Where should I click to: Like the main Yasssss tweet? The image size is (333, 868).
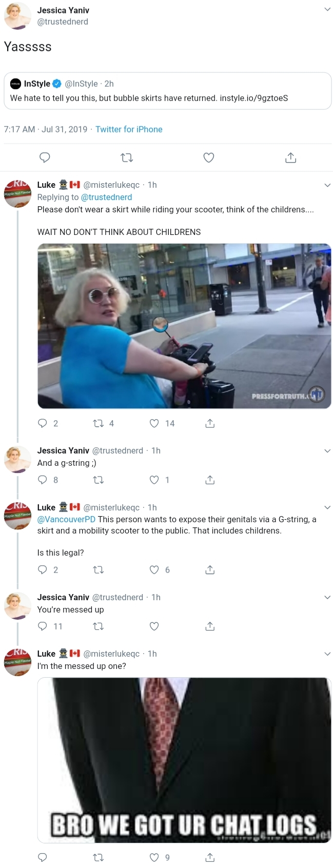pyautogui.click(x=209, y=157)
